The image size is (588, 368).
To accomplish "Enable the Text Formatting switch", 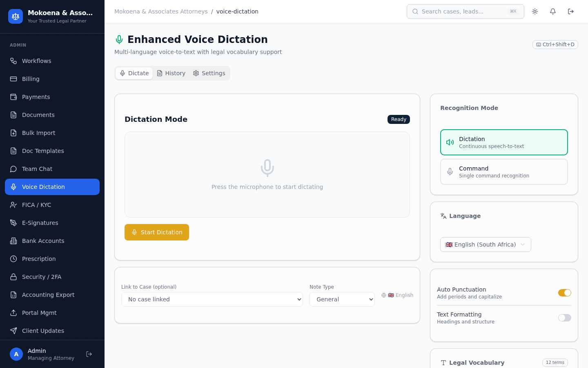I will tap(565, 318).
